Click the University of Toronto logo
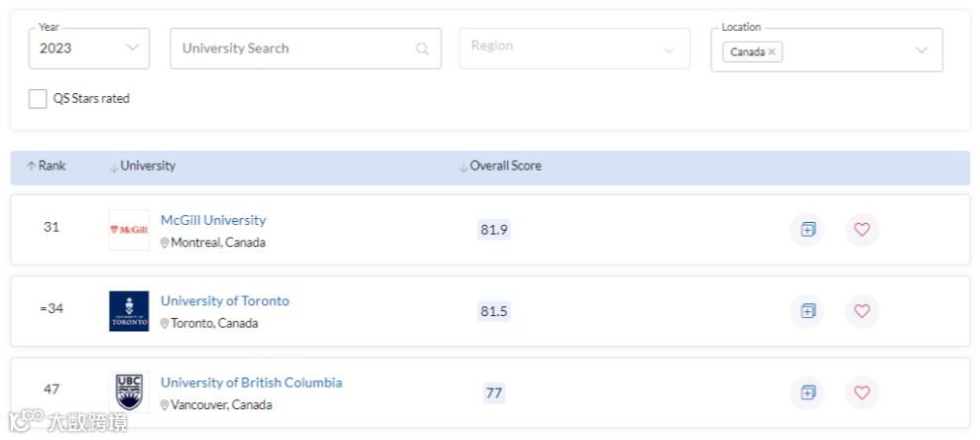Image resolution: width=980 pixels, height=440 pixels. pos(129,311)
